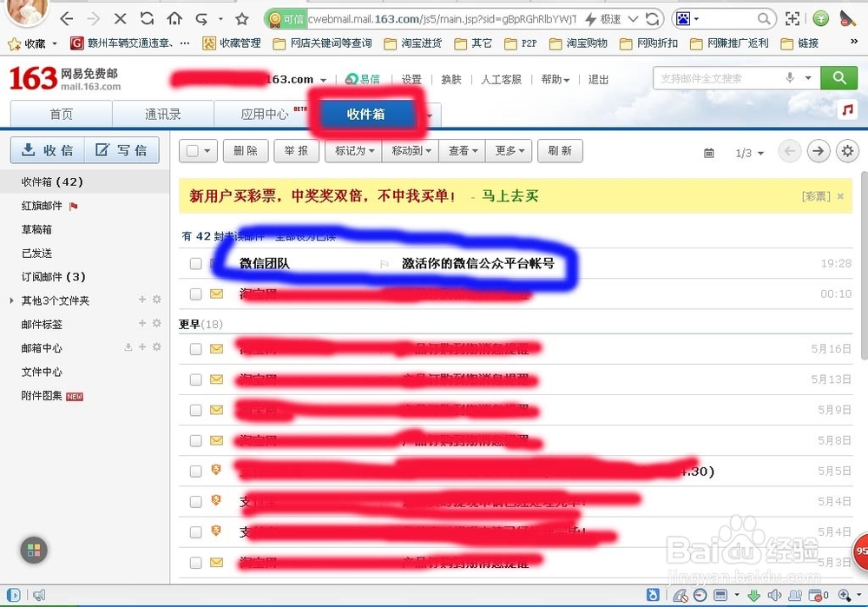Click the 刷新 button
The width and height of the screenshot is (868, 607).
pyautogui.click(x=560, y=150)
